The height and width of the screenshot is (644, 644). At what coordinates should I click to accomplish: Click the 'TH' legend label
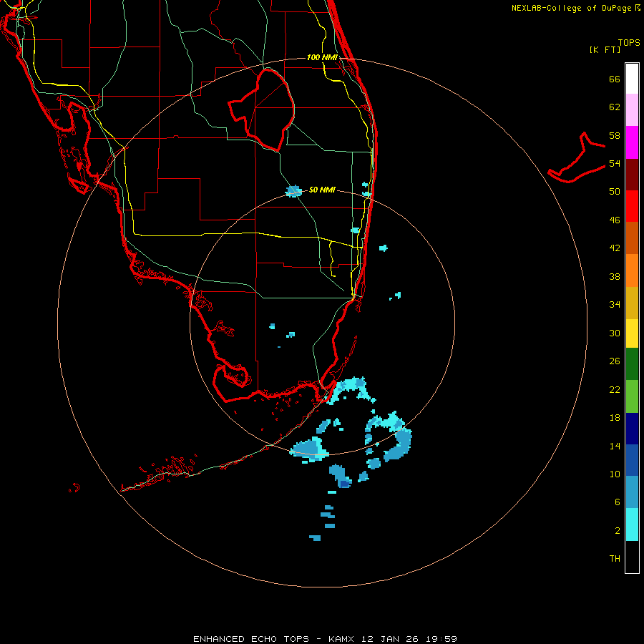[x=615, y=559]
